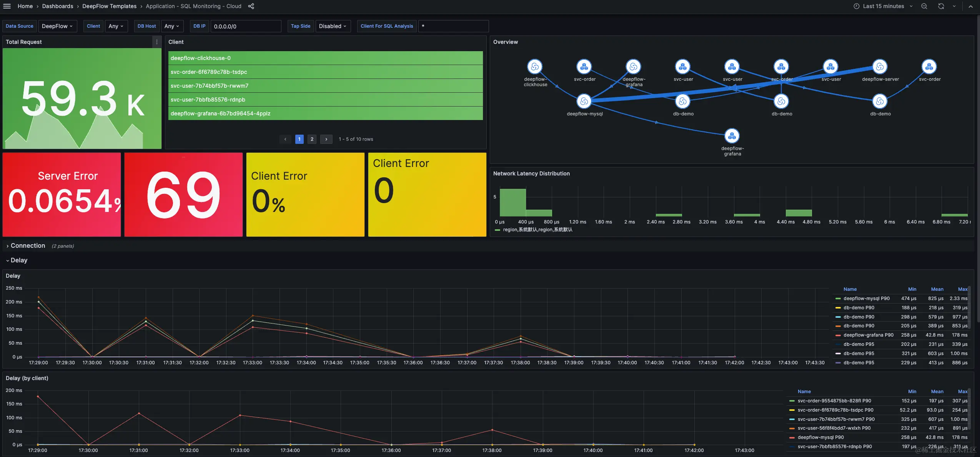
Task: Toggle deepflow-mysql P90 series in Delay legend
Action: [866, 299]
